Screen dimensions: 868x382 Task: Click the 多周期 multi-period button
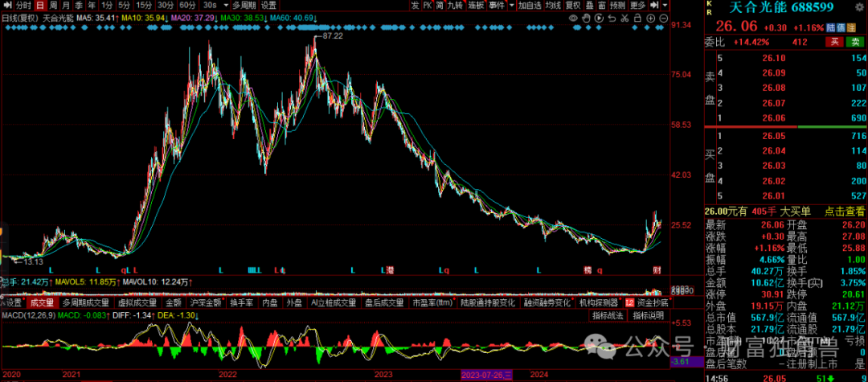pyautogui.click(x=244, y=5)
